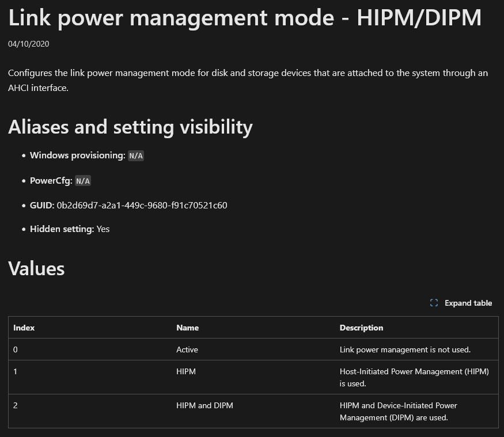
Task: Click the page title Link power management mode
Action: click(245, 17)
